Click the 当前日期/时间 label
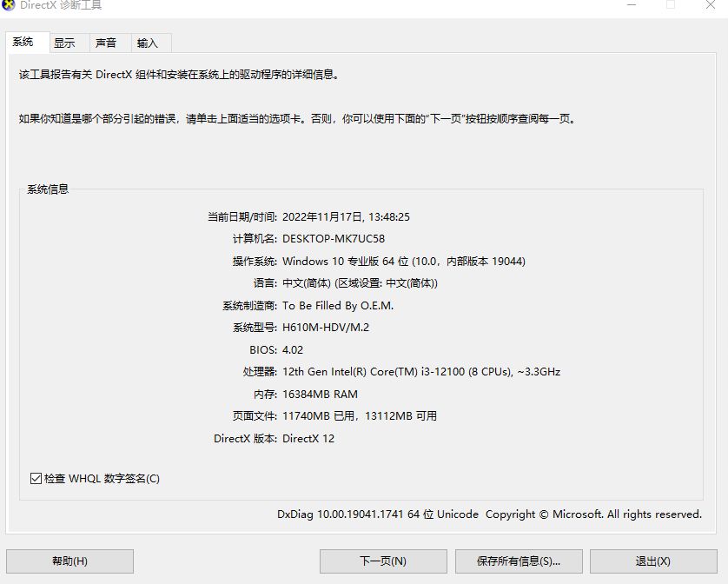728x584 pixels. (x=242, y=217)
